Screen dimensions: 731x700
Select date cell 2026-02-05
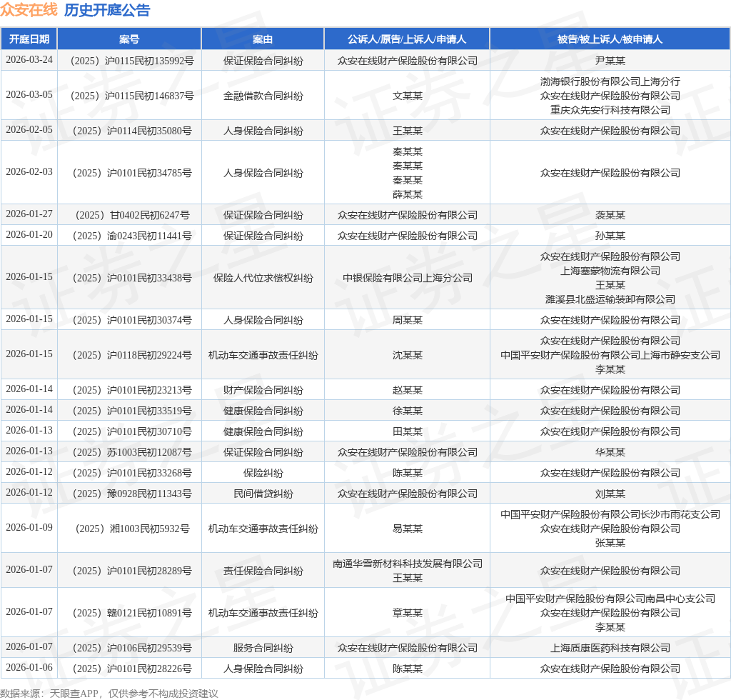pyautogui.click(x=29, y=130)
